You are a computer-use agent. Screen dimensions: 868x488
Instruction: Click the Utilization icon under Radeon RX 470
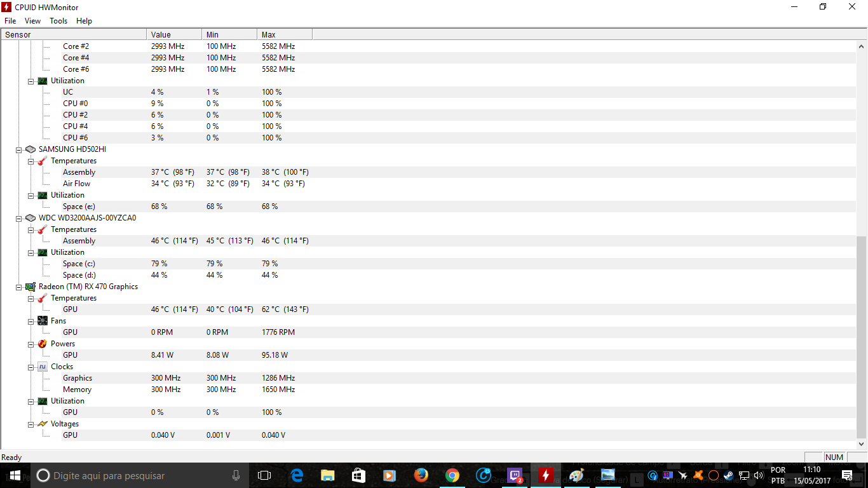click(43, 401)
